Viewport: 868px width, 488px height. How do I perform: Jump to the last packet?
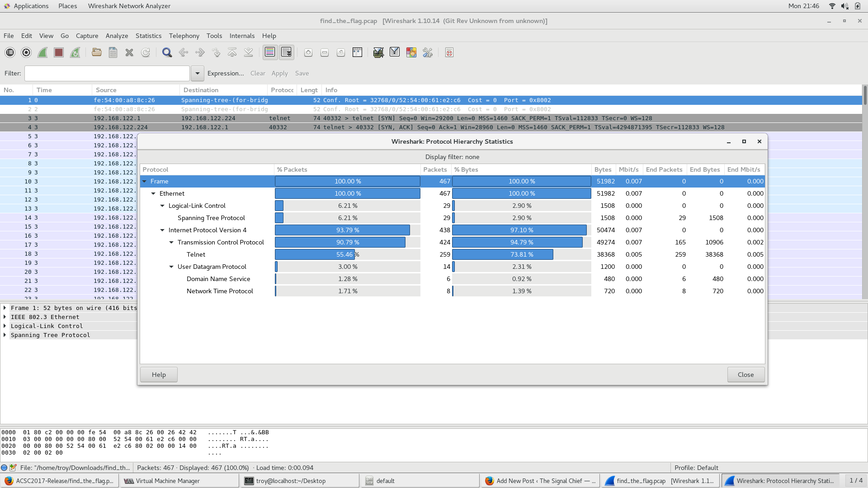(249, 52)
